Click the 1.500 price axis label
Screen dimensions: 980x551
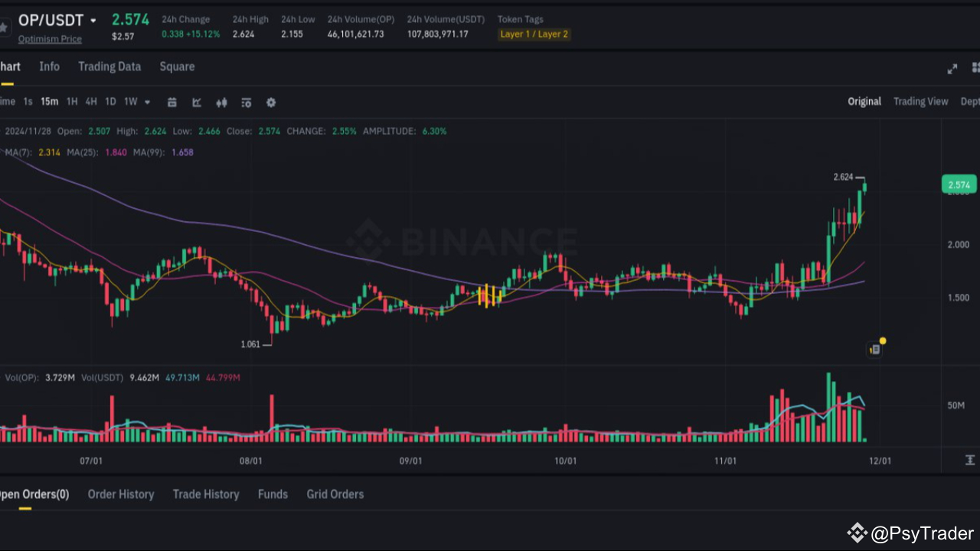click(959, 298)
